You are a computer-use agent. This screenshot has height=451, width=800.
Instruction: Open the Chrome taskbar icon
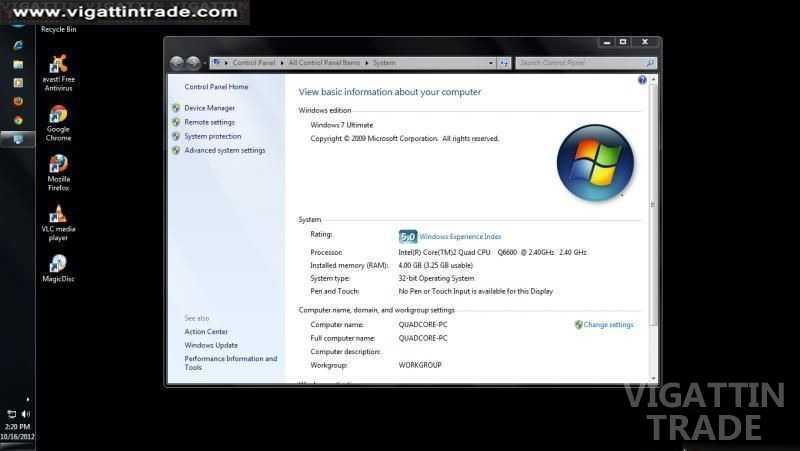coord(18,120)
